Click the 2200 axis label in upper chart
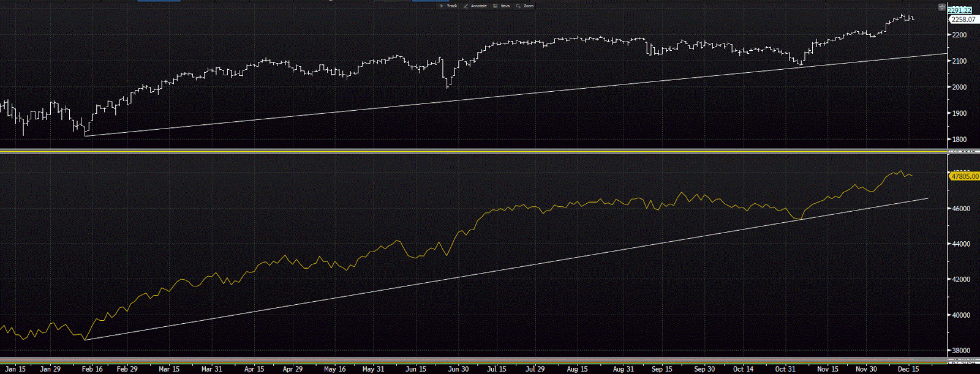Image resolution: width=980 pixels, height=374 pixels. [959, 35]
